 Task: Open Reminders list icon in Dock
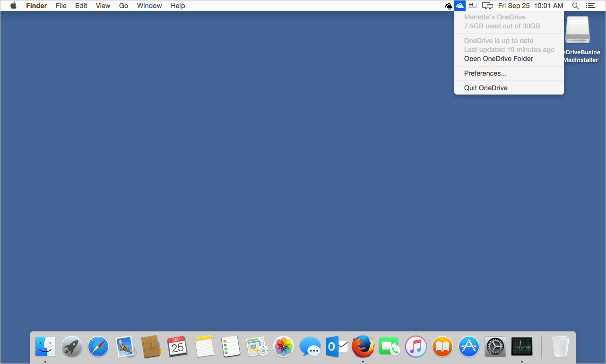point(231,347)
